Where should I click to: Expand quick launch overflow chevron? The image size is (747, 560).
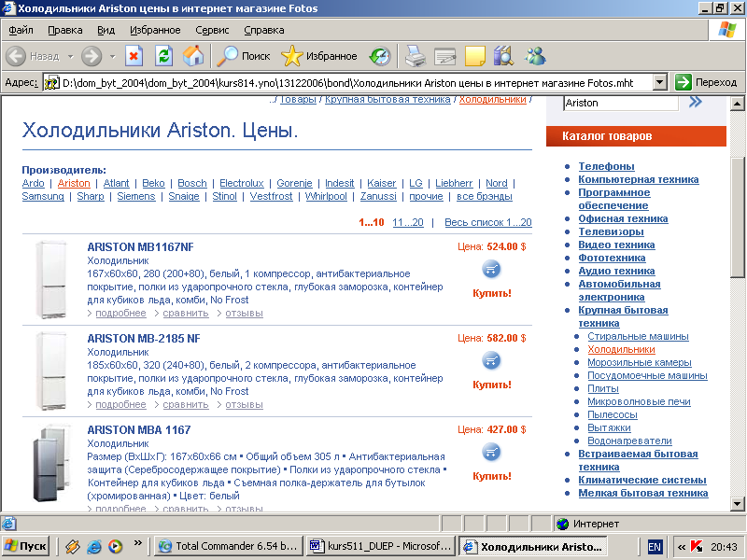click(137, 543)
